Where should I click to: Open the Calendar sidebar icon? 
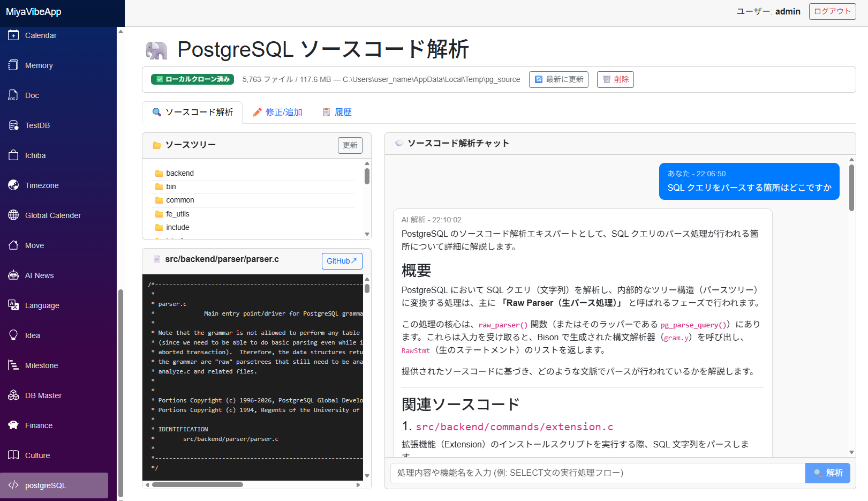pos(13,35)
